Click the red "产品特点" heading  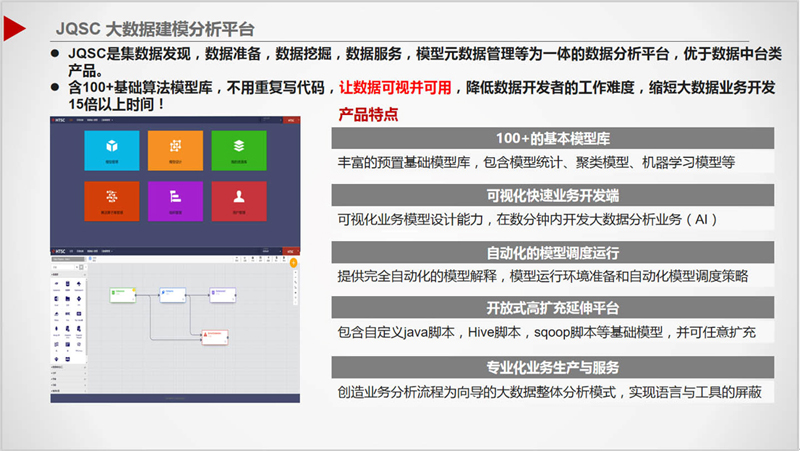coord(369,112)
